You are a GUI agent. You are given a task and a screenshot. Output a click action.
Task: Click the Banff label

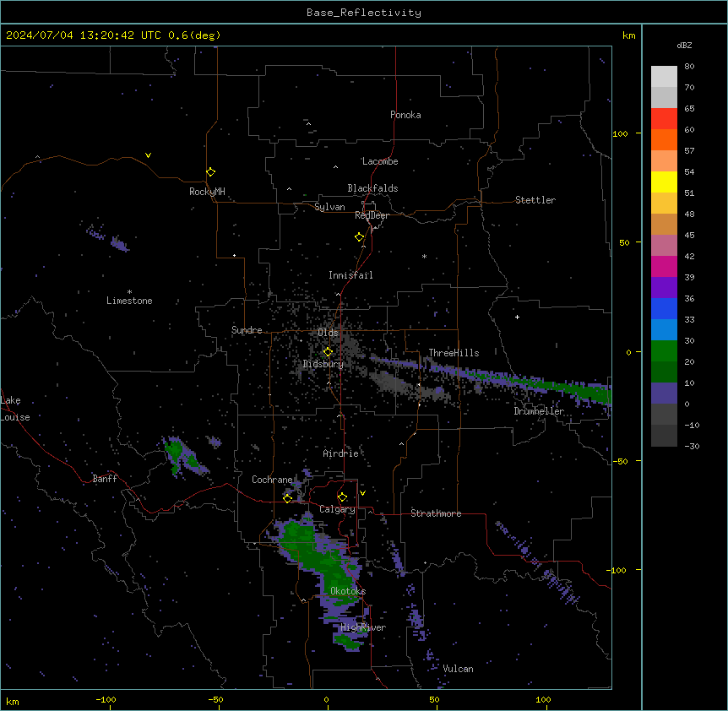(105, 479)
